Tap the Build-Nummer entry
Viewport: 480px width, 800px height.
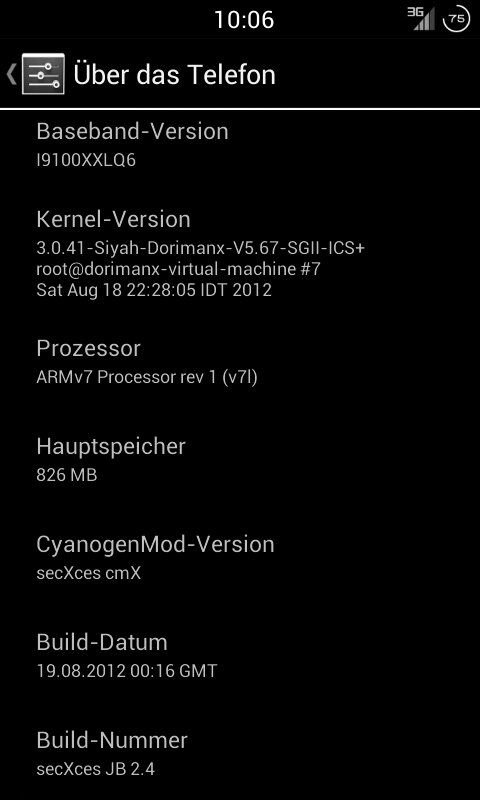240,754
